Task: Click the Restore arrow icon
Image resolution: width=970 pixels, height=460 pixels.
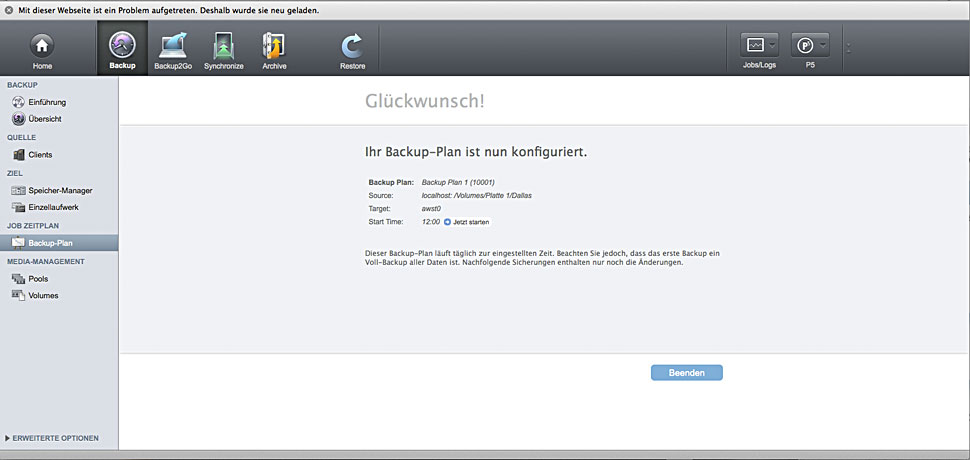Action: [352, 47]
